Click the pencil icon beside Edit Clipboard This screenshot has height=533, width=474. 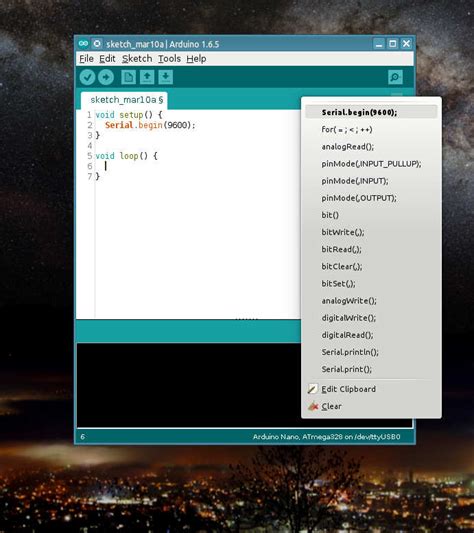312,389
